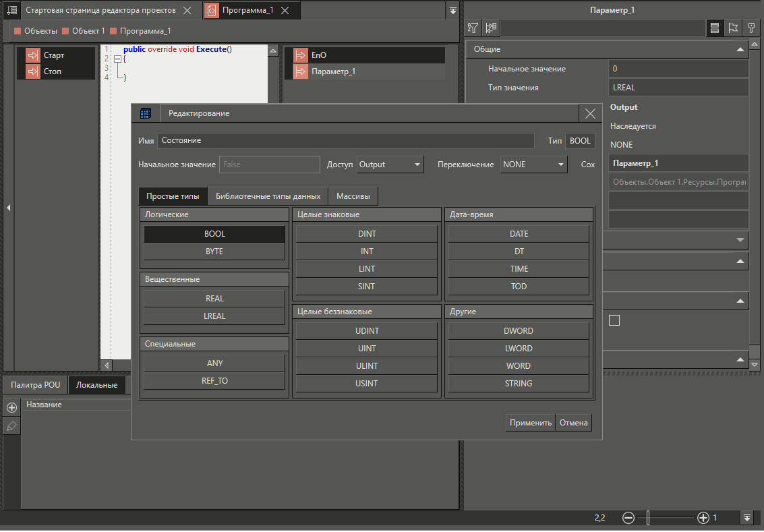The image size is (764, 532).
Task: Collapse the Общие section in properties
Action: click(740, 50)
